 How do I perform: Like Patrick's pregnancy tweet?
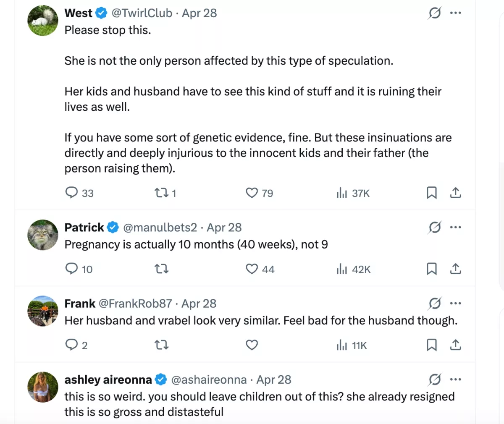252,269
